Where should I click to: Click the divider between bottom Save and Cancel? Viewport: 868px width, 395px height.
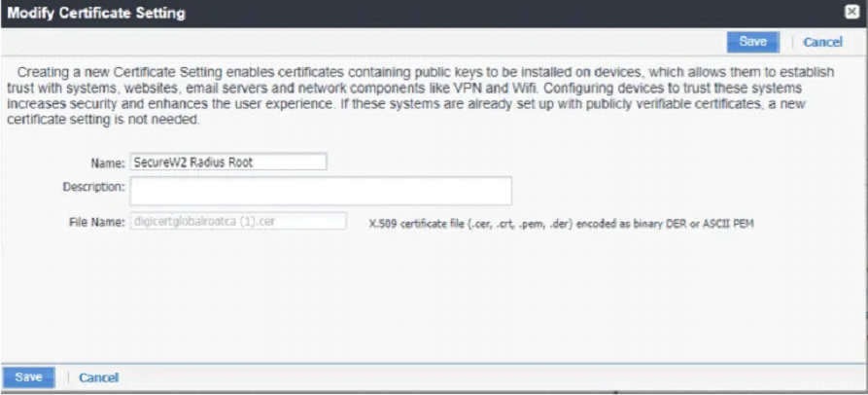tap(67, 377)
